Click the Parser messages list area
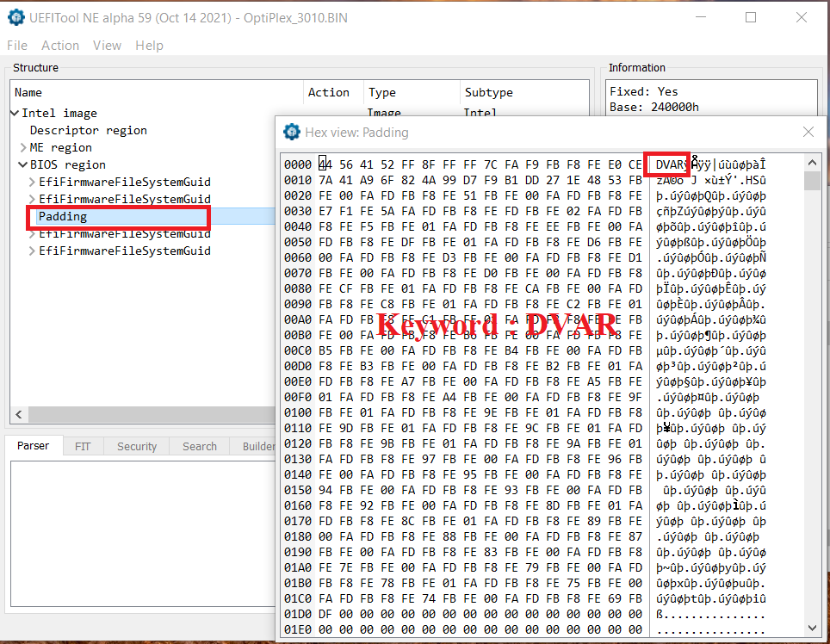This screenshot has width=830, height=644. pos(143,534)
